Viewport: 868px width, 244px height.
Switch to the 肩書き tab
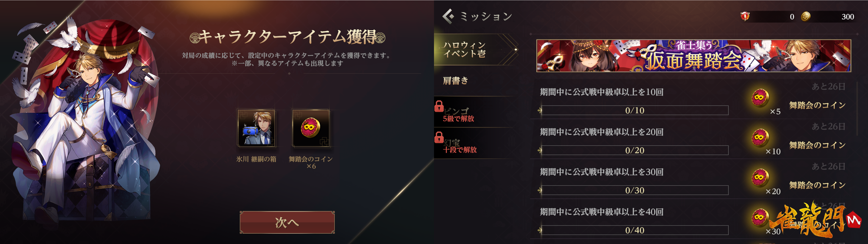tap(473, 81)
